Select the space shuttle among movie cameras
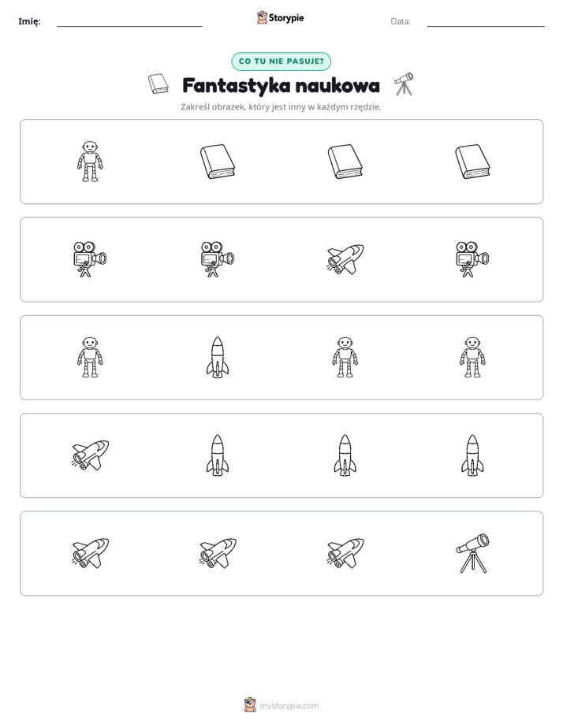This screenshot has height=728, width=563. (345, 259)
